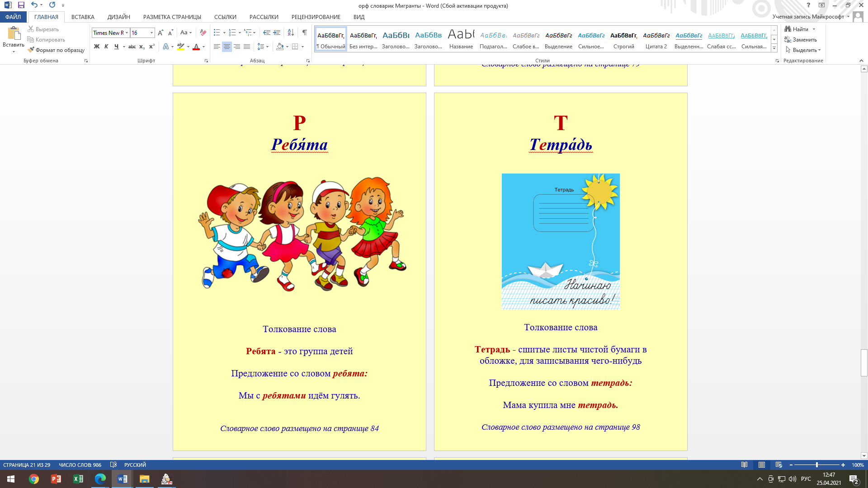Viewport: 868px width, 488px height.
Task: Toggle bold formatting
Action: [96, 47]
